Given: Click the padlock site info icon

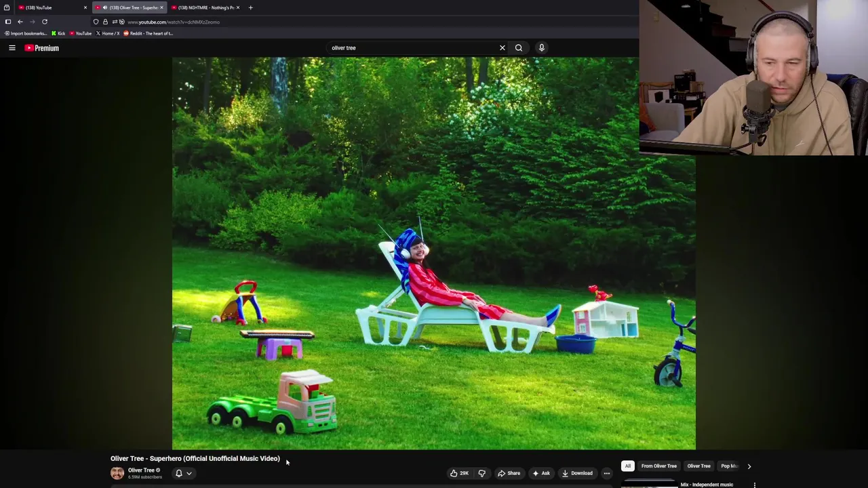Looking at the screenshot, I should 105,22.
